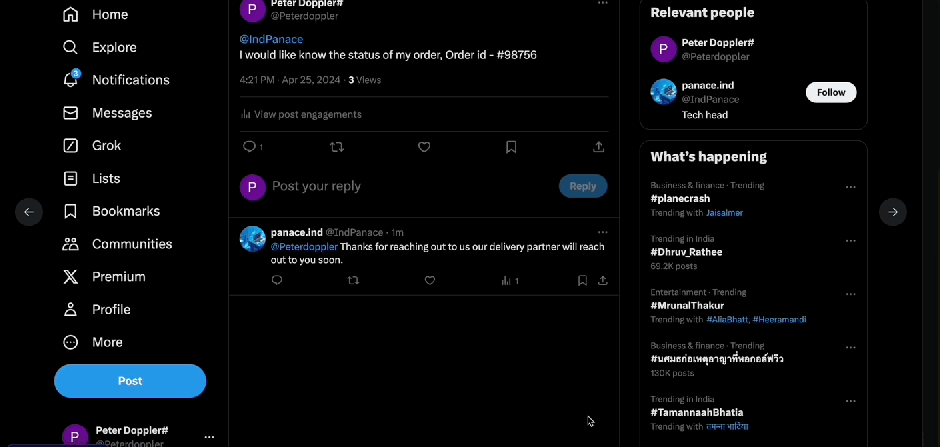
Task: Open more options for #planecrash trend
Action: coord(850,187)
